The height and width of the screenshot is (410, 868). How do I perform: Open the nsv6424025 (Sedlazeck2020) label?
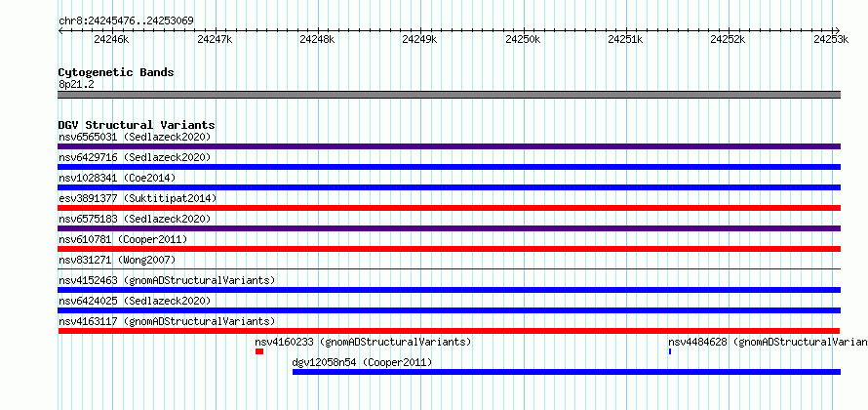135,301
